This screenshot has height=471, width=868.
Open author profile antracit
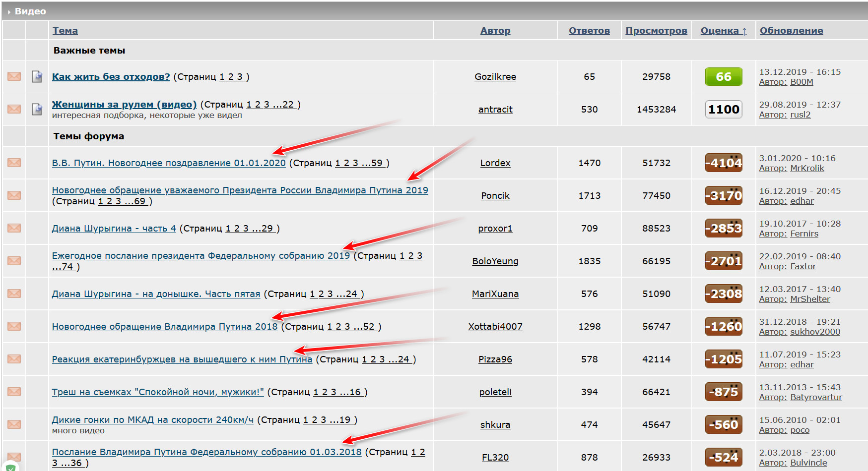pos(495,109)
